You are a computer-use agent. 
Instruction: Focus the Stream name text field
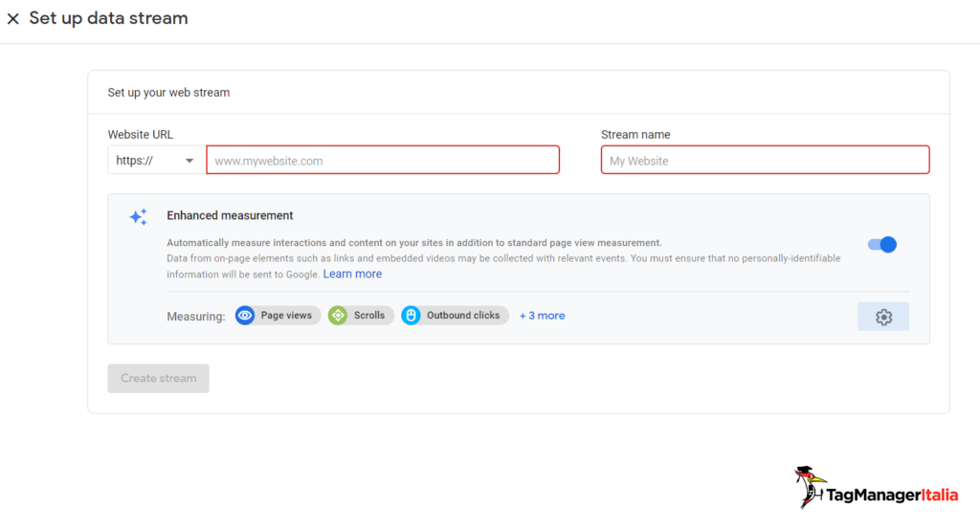[x=765, y=161]
